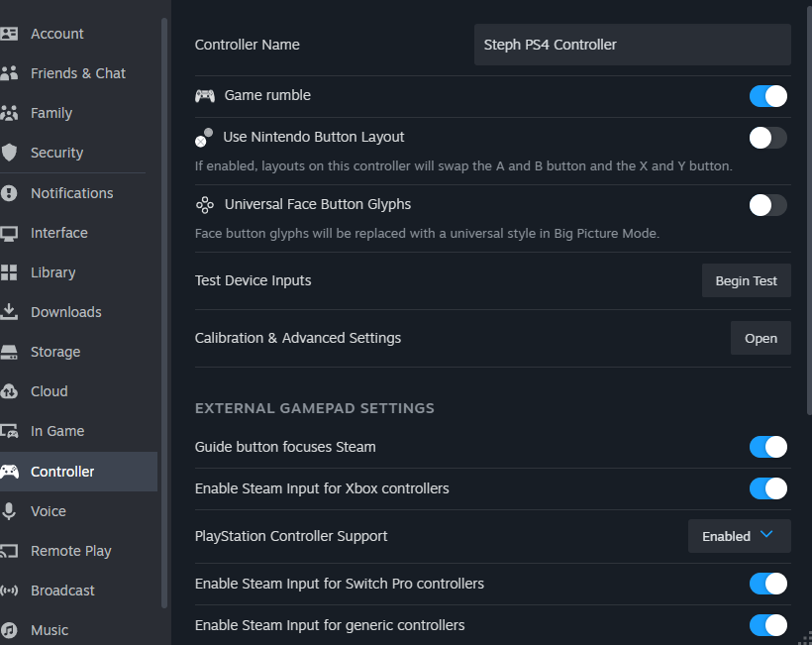
Task: Click the Library grid icon
Action: click(x=9, y=272)
